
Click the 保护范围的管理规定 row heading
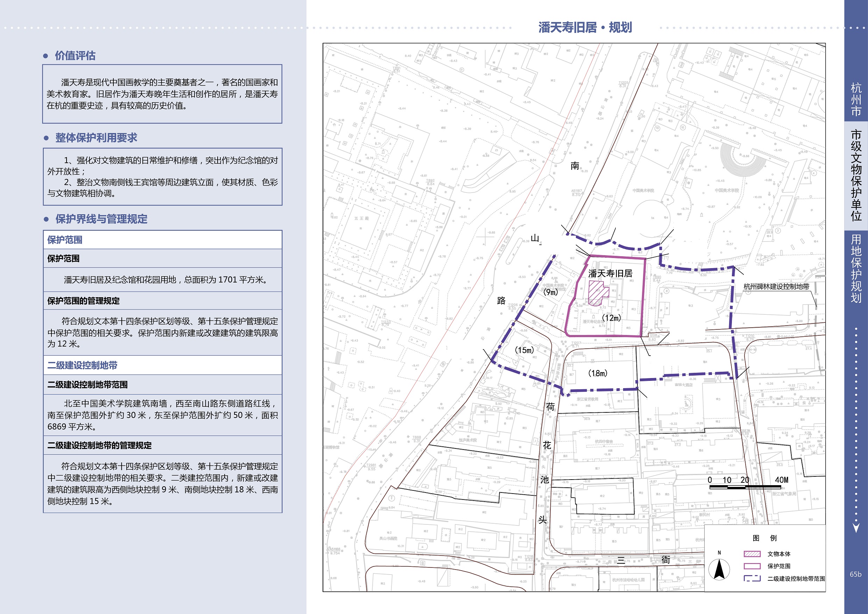tap(83, 301)
